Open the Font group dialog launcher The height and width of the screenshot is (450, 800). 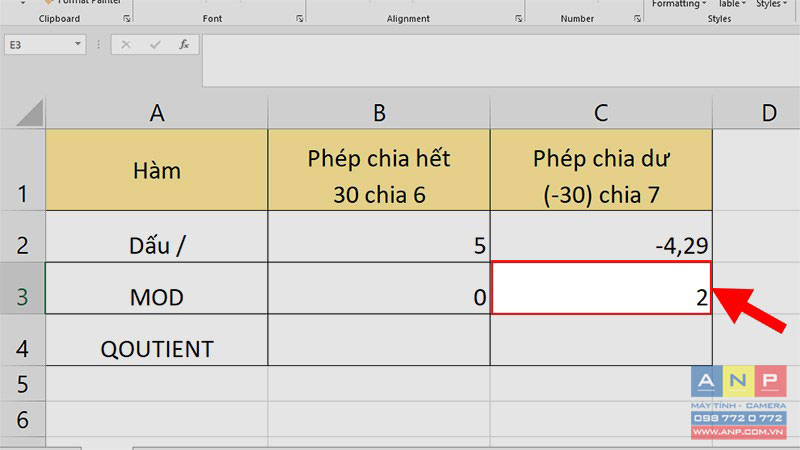click(298, 19)
